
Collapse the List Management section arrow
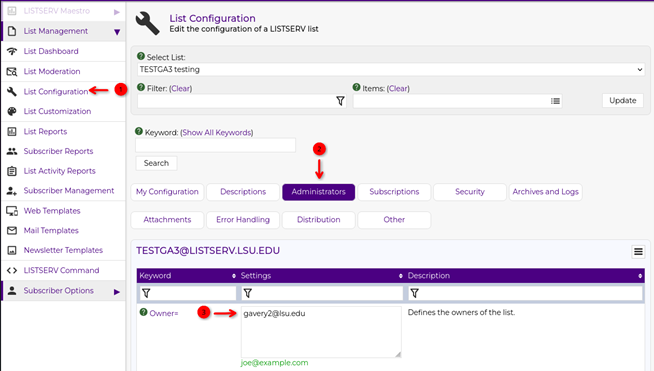(x=117, y=32)
